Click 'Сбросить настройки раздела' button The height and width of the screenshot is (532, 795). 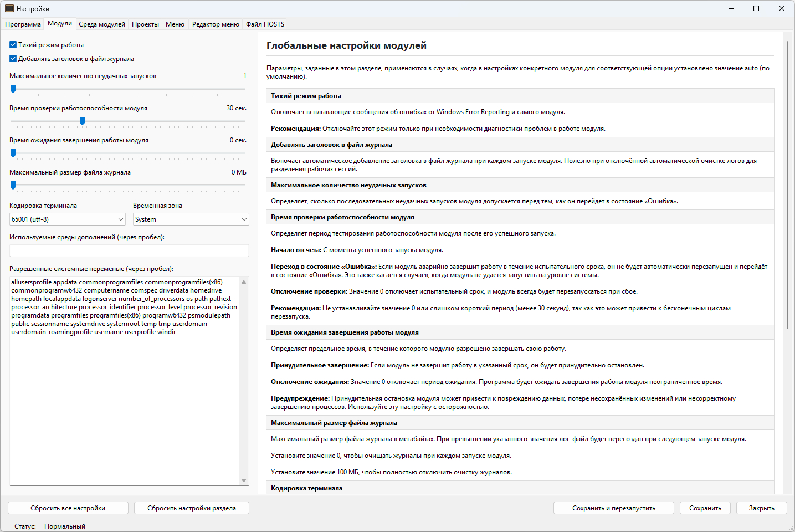[191, 508]
